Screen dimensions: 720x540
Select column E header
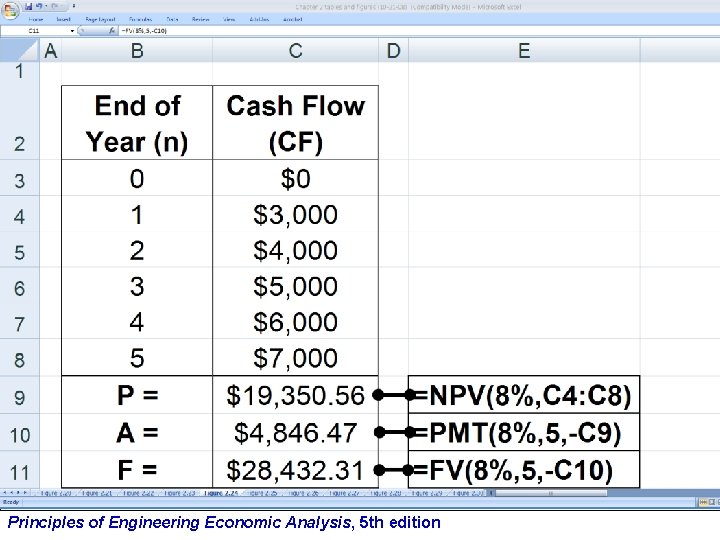(x=524, y=51)
